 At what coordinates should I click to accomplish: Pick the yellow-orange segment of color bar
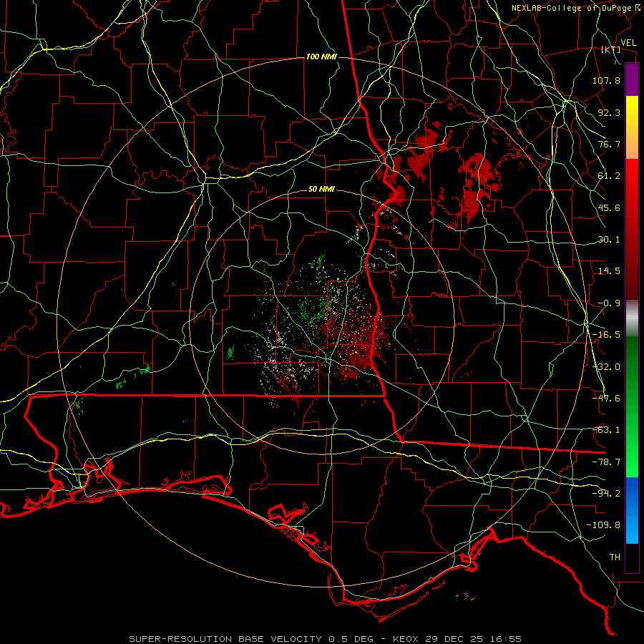click(632, 128)
